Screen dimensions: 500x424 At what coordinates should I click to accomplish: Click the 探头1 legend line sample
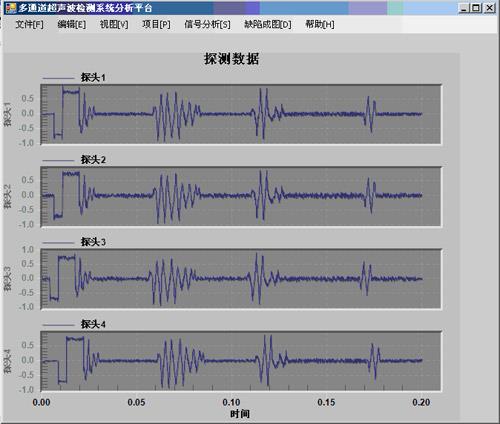click(x=58, y=78)
